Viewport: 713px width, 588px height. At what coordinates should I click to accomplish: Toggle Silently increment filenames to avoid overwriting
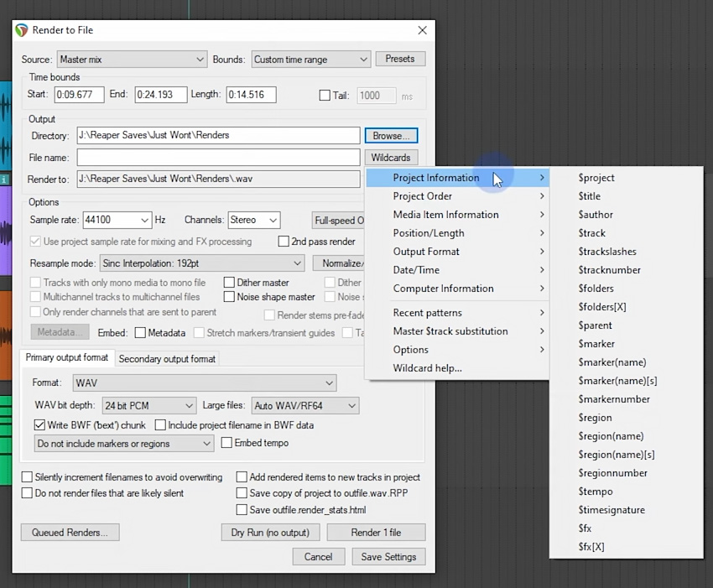(x=26, y=476)
